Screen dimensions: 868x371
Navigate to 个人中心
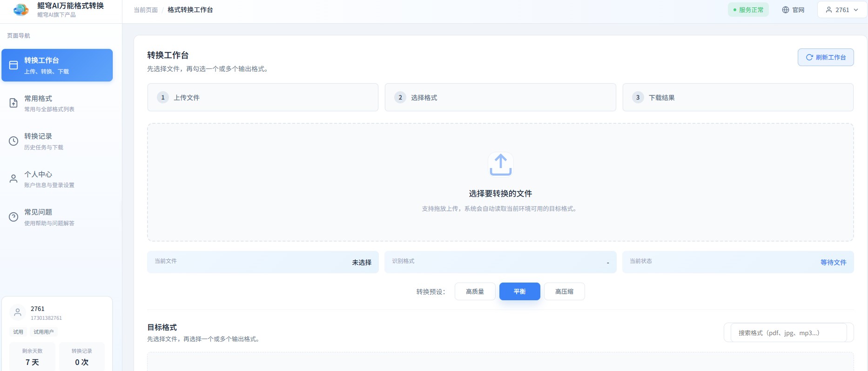click(57, 179)
